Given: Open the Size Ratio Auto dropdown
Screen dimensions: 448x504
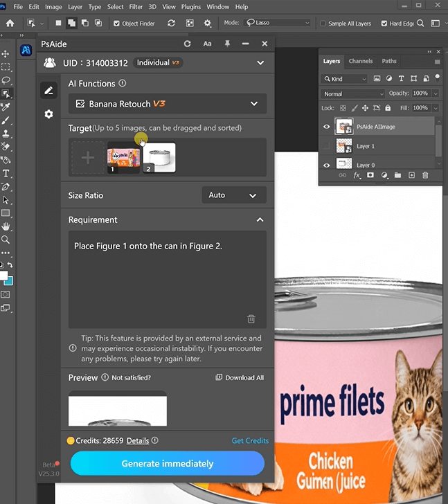Looking at the screenshot, I should pos(234,195).
